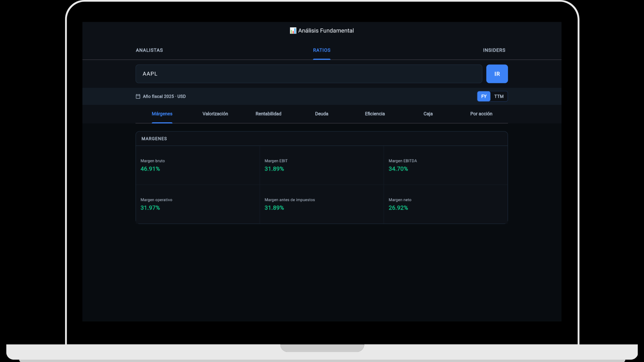Click the Margen operativo 31.97% card
Screen dimensions: 644x362
pyautogui.click(x=198, y=204)
